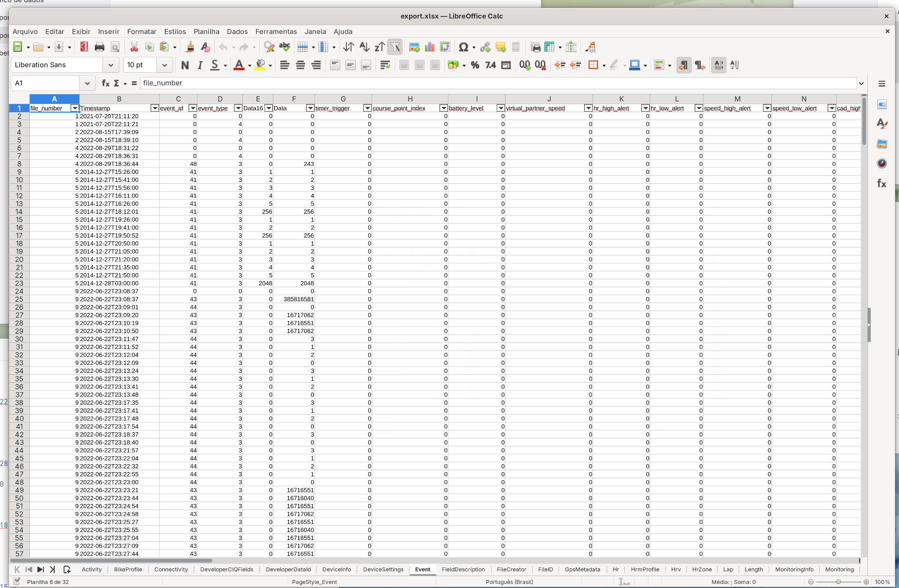Click the Insert Hyperlink icon

[485, 47]
